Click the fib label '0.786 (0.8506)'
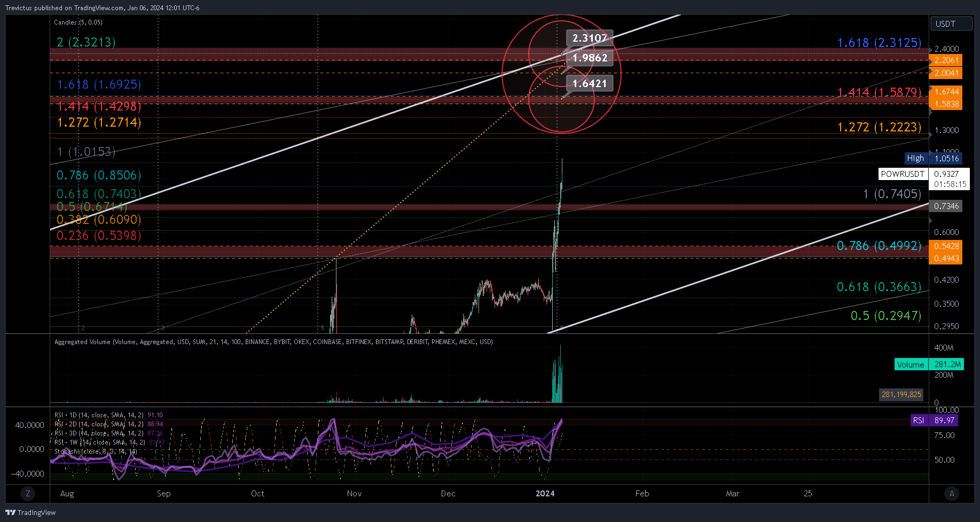The height and width of the screenshot is (522, 980). pos(99,175)
